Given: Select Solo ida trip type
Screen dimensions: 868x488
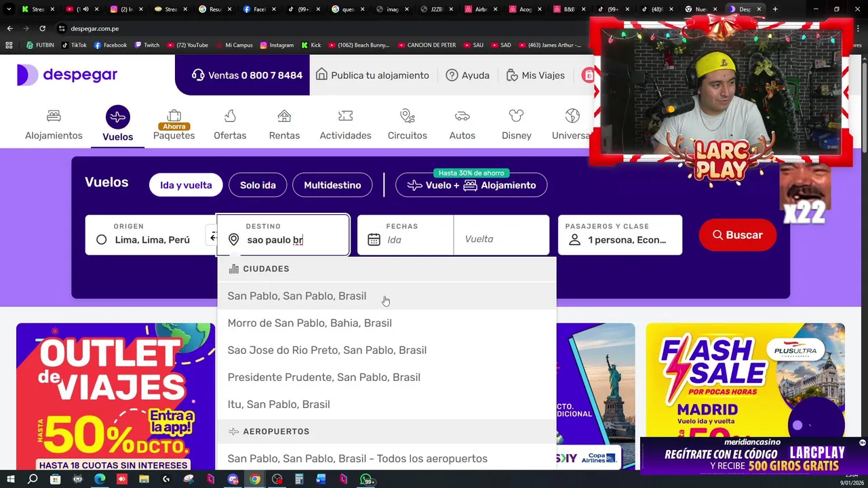Looking at the screenshot, I should tap(258, 185).
